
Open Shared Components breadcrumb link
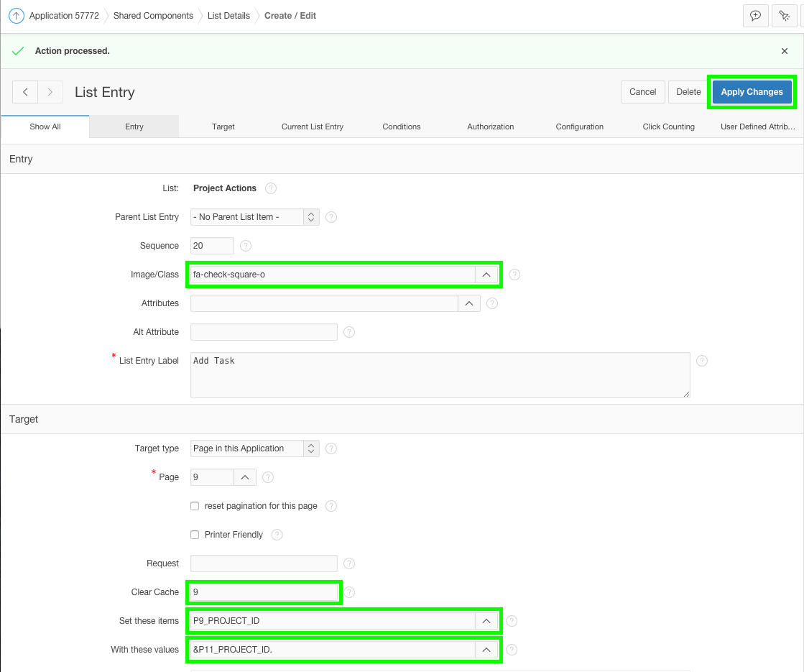(x=153, y=15)
